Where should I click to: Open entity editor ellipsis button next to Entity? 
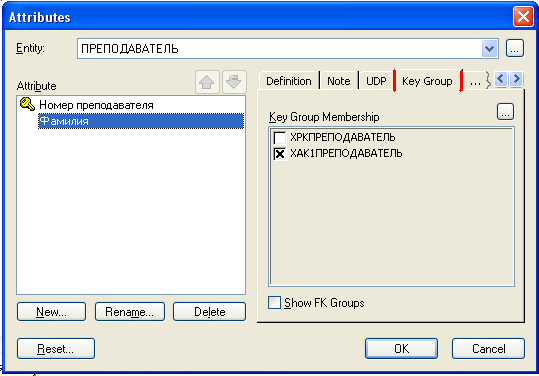515,48
